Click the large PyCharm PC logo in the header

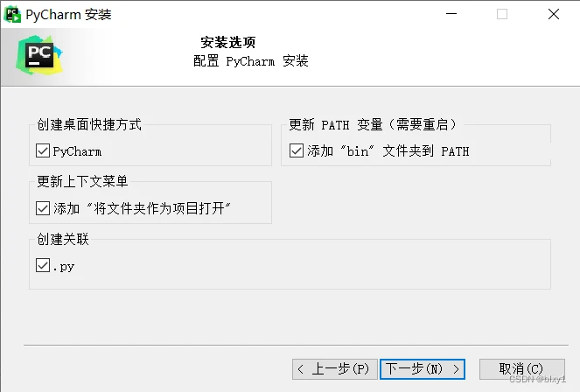(39, 55)
